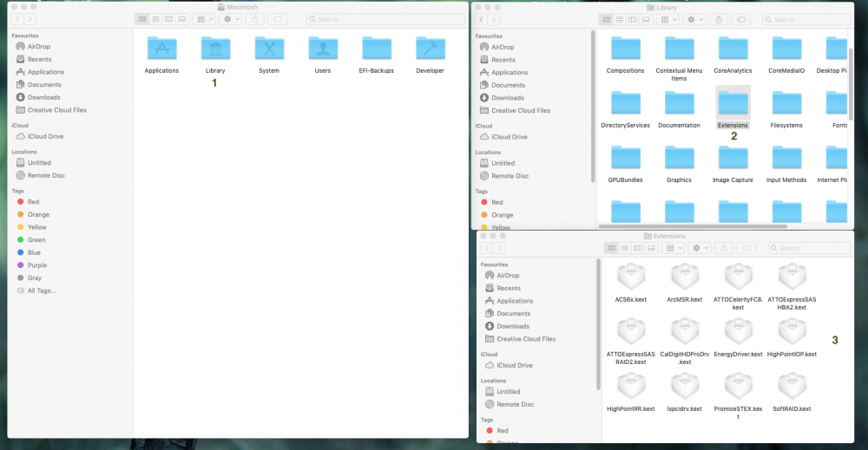The image size is (868, 450).
Task: Open action gear menu in Extensions window
Action: click(700, 248)
